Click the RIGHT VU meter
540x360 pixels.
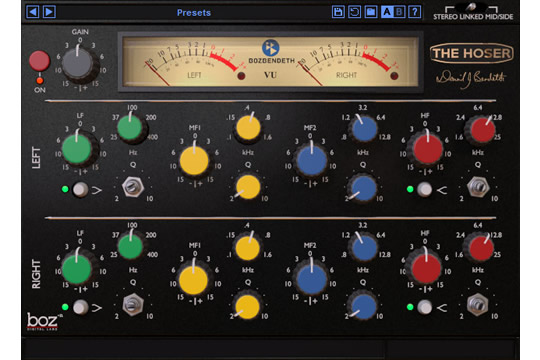click(x=348, y=62)
